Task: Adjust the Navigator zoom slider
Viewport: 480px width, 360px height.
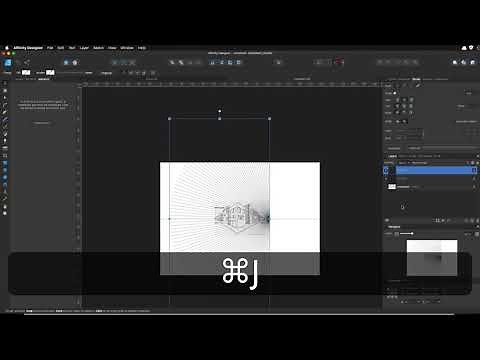Action: [407, 234]
